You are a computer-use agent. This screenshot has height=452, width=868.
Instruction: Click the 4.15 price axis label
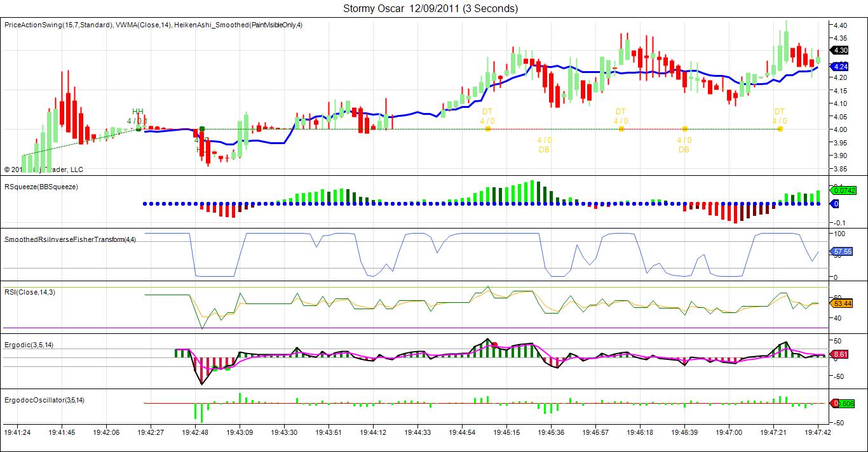(x=839, y=91)
